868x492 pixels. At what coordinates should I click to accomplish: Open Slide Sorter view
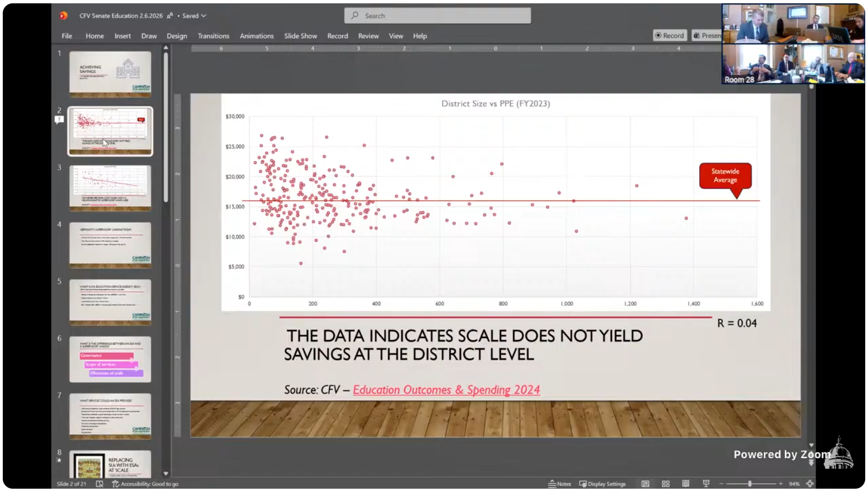(665, 484)
